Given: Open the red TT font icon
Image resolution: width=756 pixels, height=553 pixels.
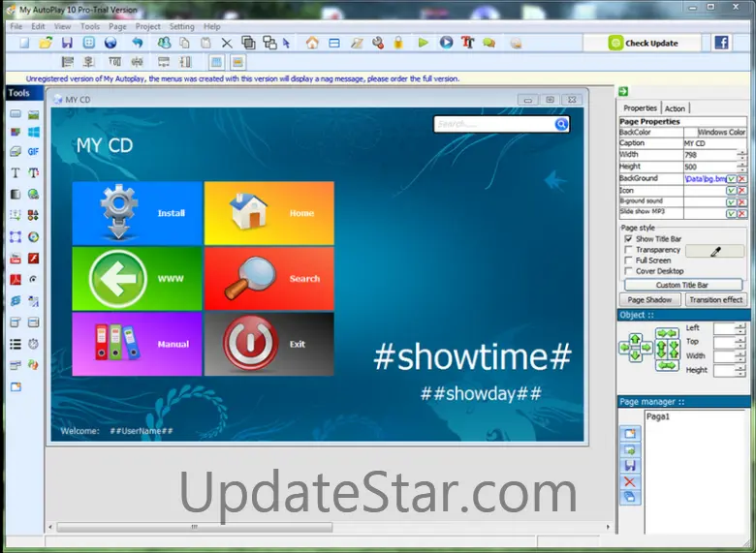Looking at the screenshot, I should click(467, 43).
